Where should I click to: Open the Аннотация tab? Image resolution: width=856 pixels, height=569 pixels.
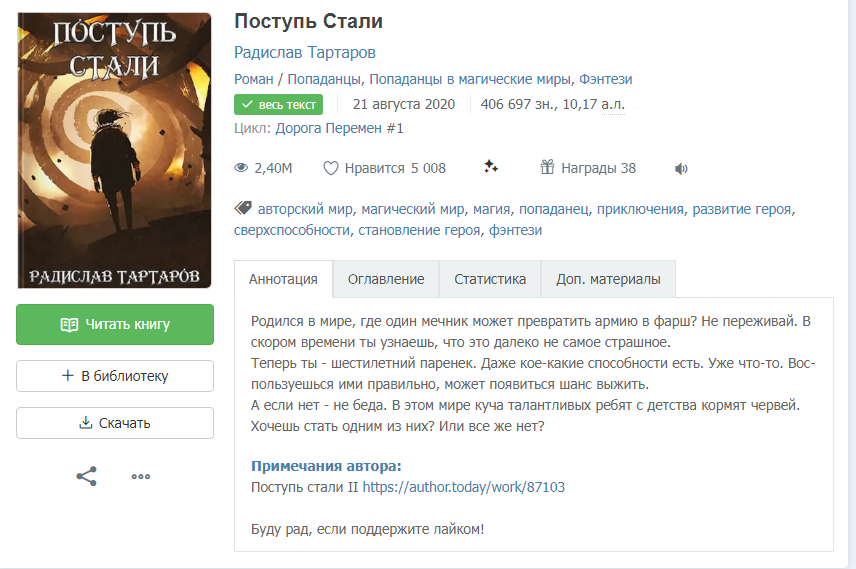(283, 279)
